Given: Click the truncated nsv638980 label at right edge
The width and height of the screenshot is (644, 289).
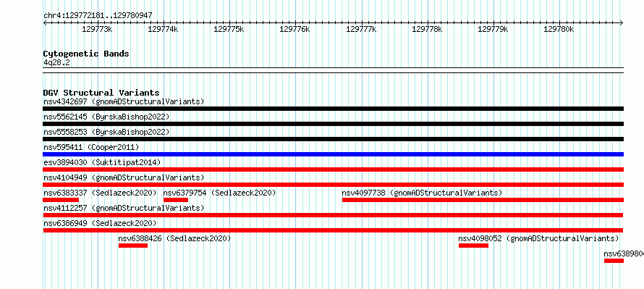Looking at the screenshot, I should [624, 254].
